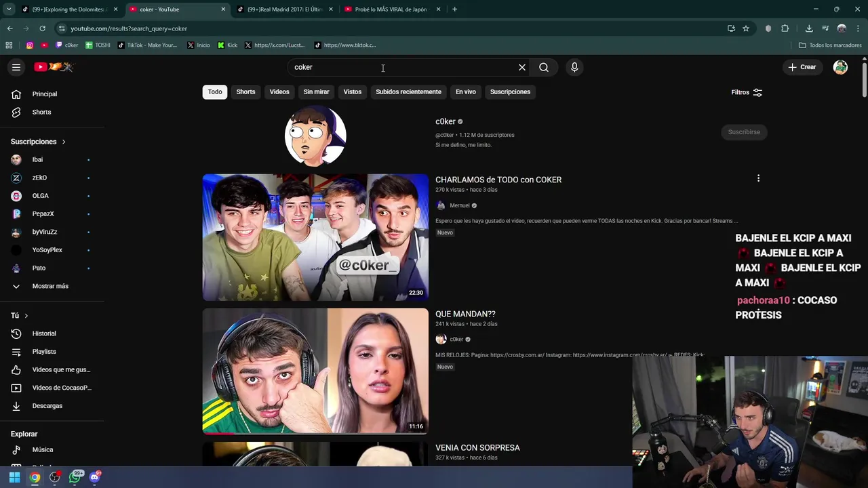The width and height of the screenshot is (868, 488).
Task: Click the browser address bar URL
Action: pos(129,28)
